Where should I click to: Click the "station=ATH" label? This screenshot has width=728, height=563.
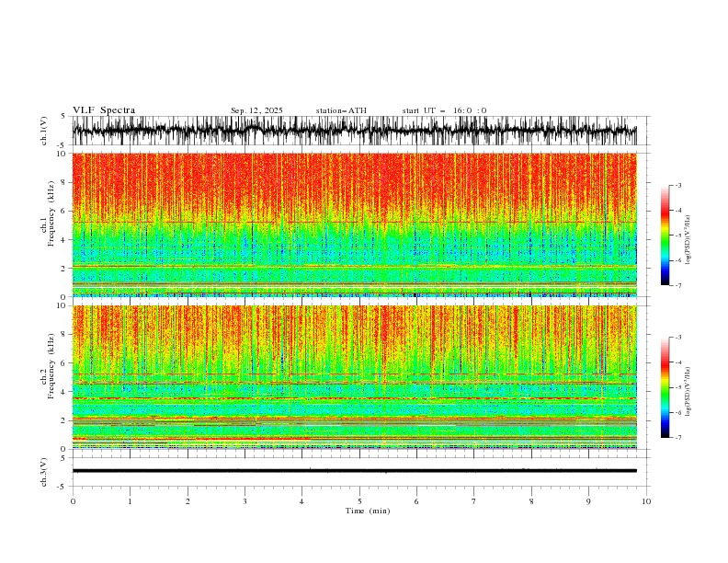(341, 110)
